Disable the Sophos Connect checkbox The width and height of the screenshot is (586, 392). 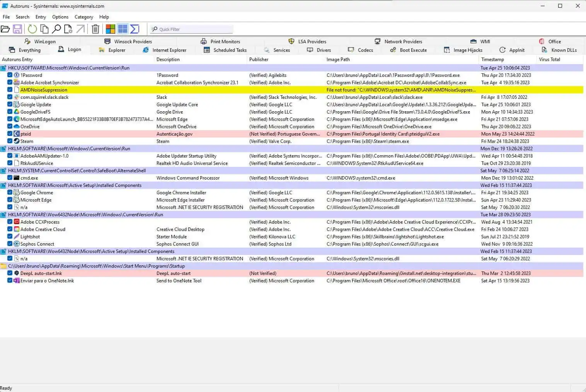coord(10,244)
